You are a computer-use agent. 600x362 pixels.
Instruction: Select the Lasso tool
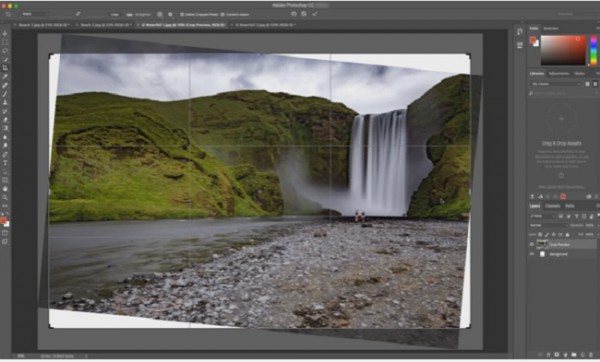tap(5, 51)
